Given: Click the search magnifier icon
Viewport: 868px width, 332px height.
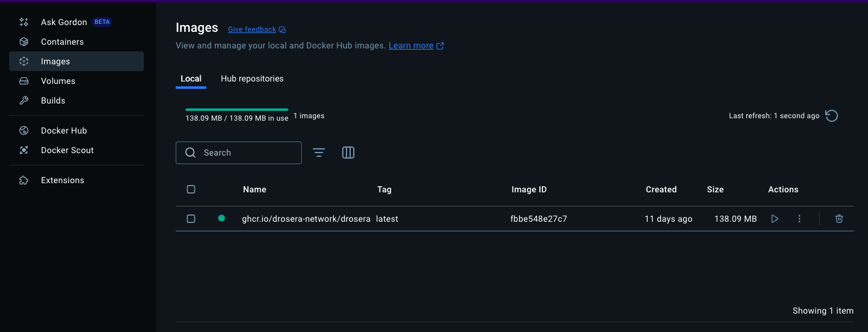Looking at the screenshot, I should pos(190,153).
